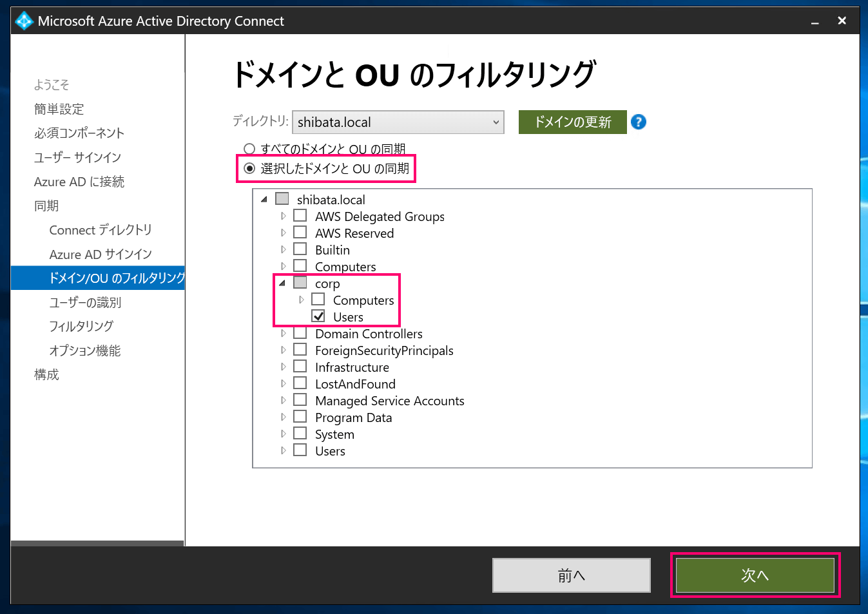Check the Domain Controllers checkbox

(300, 332)
